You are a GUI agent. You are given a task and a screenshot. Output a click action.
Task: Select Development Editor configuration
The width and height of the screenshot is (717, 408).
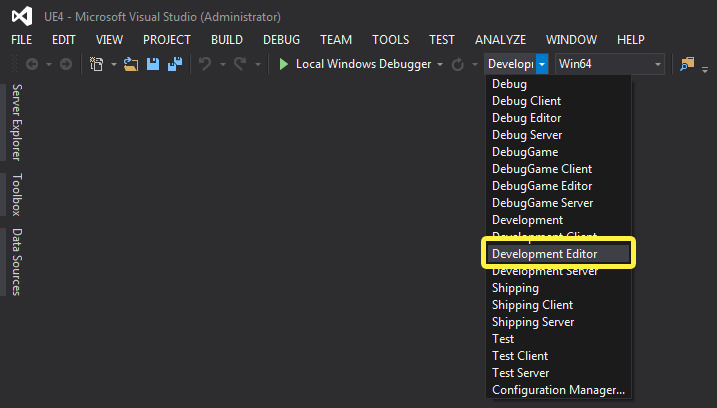pyautogui.click(x=558, y=254)
